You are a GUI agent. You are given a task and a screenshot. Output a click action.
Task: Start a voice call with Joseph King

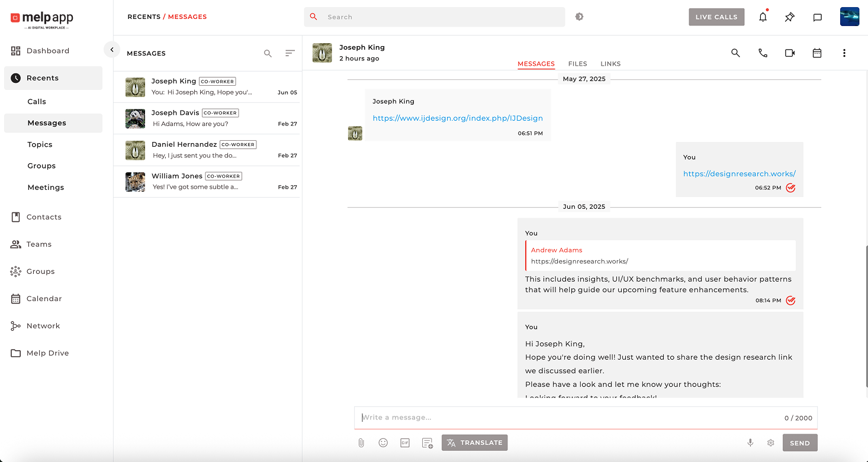coord(763,53)
